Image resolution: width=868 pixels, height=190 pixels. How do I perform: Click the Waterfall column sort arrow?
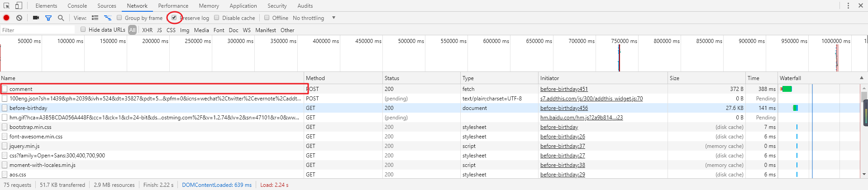[x=861, y=78]
